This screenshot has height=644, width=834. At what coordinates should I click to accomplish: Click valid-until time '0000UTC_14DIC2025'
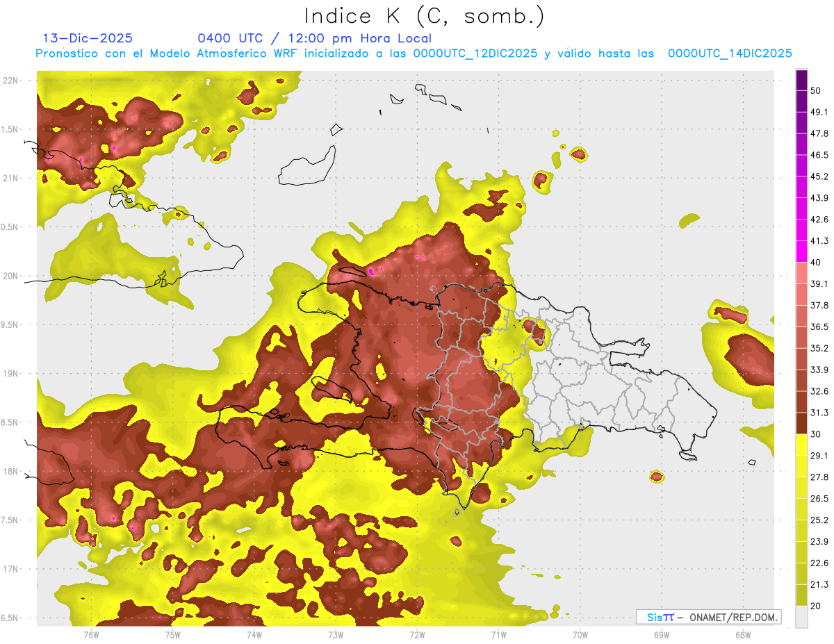coord(730,53)
